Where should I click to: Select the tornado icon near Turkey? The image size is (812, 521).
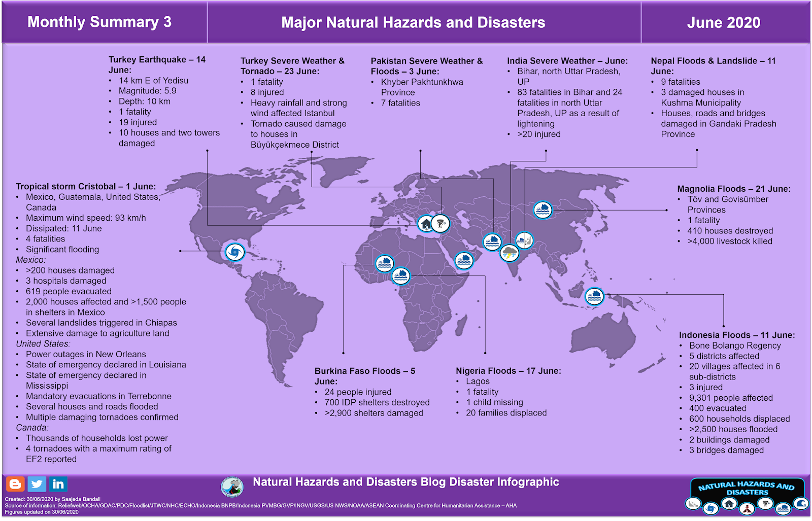(x=441, y=223)
